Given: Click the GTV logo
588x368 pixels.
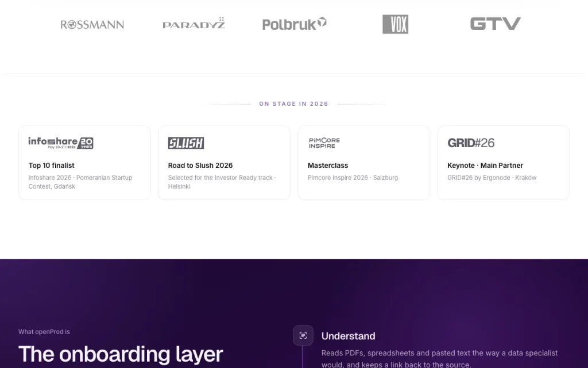Looking at the screenshot, I should pos(496,23).
